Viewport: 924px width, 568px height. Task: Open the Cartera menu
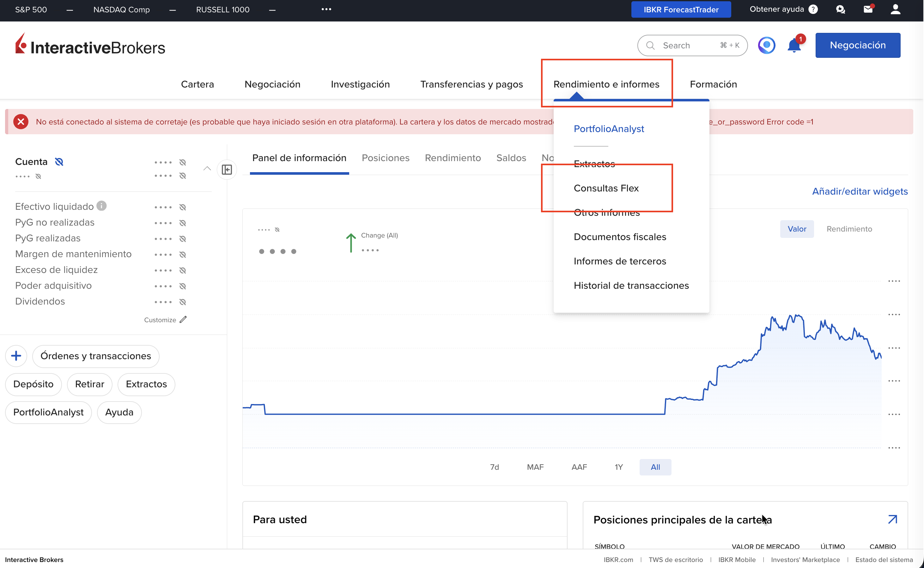coord(197,84)
